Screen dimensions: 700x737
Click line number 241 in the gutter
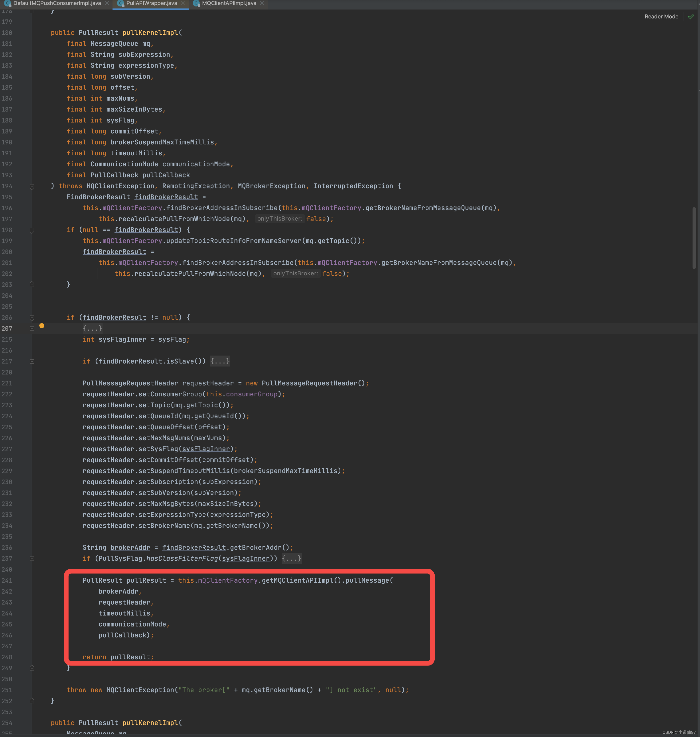point(7,581)
